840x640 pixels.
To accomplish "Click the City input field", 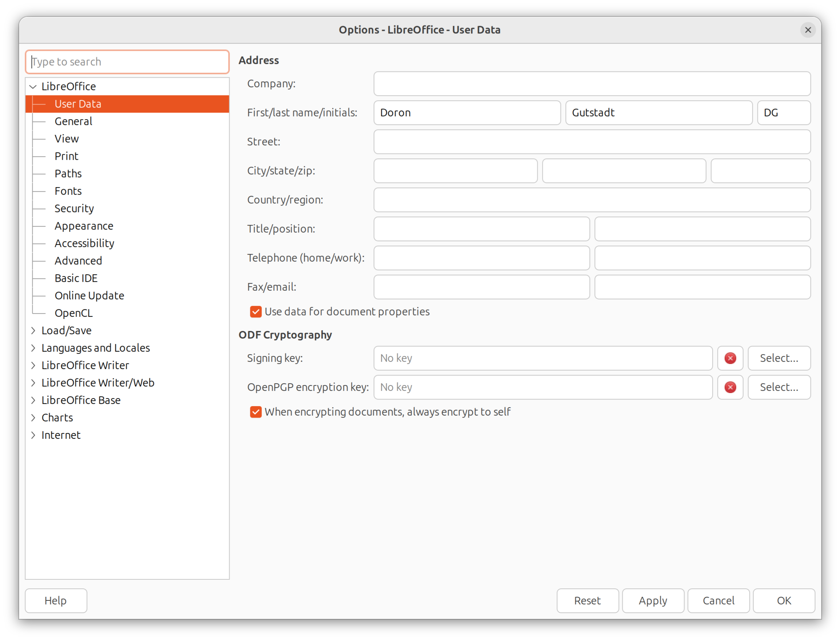I will point(455,171).
